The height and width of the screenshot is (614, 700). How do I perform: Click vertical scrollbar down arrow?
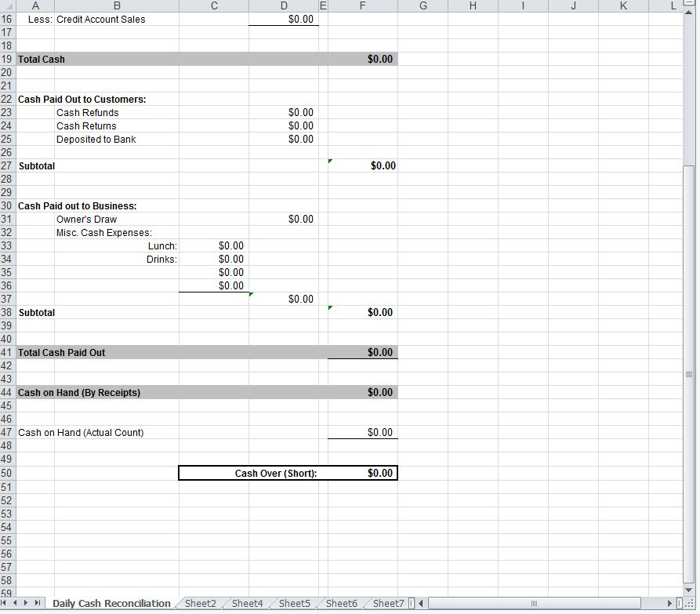(689, 590)
